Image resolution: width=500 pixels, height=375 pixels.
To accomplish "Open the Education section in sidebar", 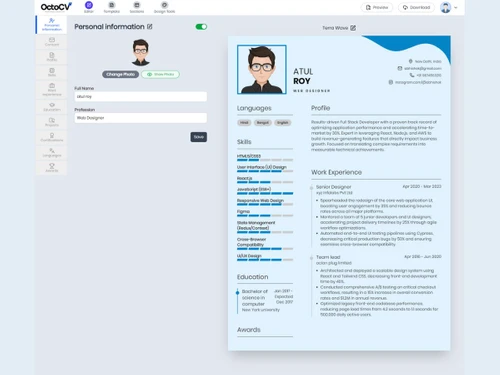I will [52, 107].
